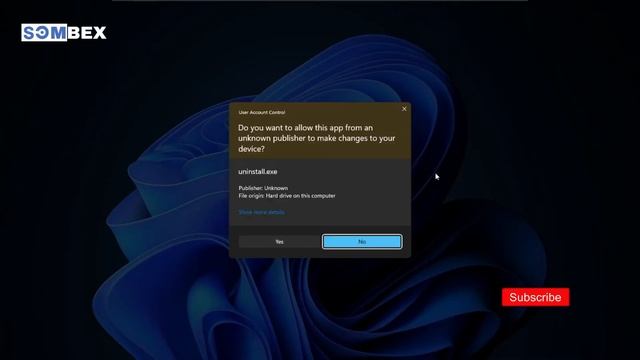Click the File origin: Hard drive text

[287, 196]
